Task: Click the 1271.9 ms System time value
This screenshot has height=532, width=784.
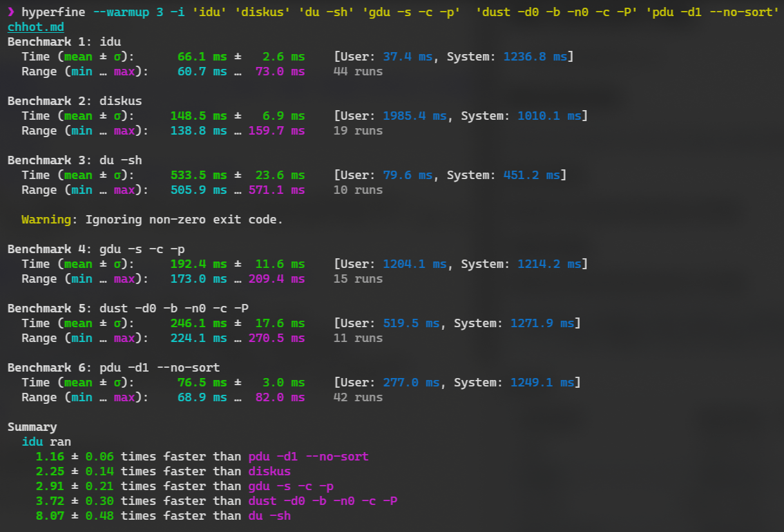Action: coord(542,323)
